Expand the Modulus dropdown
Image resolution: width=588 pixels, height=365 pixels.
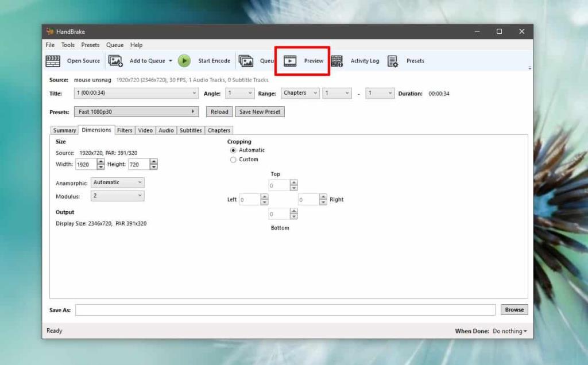117,196
